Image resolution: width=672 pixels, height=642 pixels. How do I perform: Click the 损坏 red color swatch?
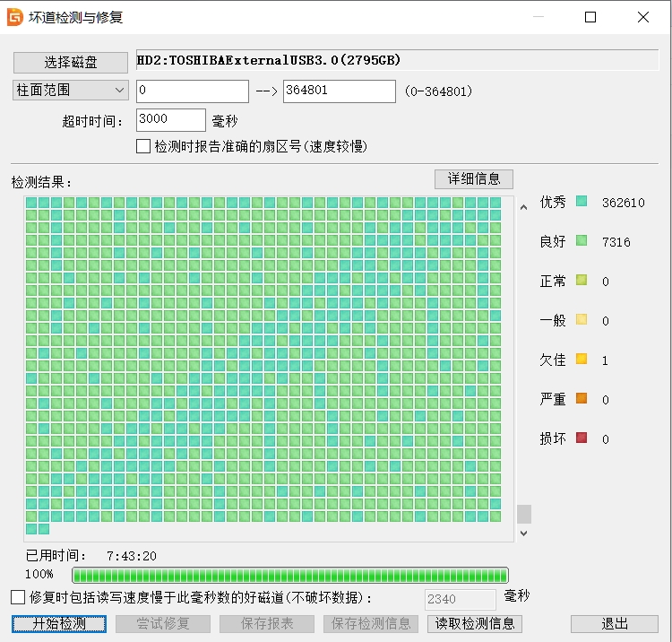(x=582, y=438)
